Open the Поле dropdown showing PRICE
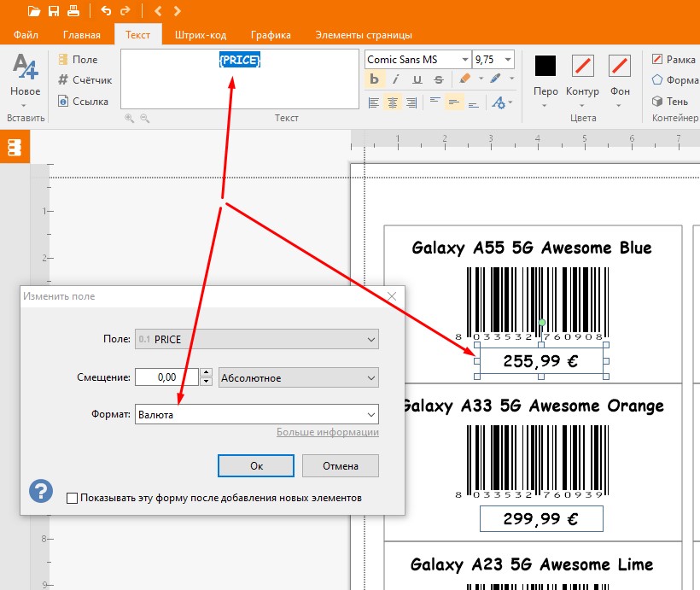The height and width of the screenshot is (590, 700). pos(257,340)
